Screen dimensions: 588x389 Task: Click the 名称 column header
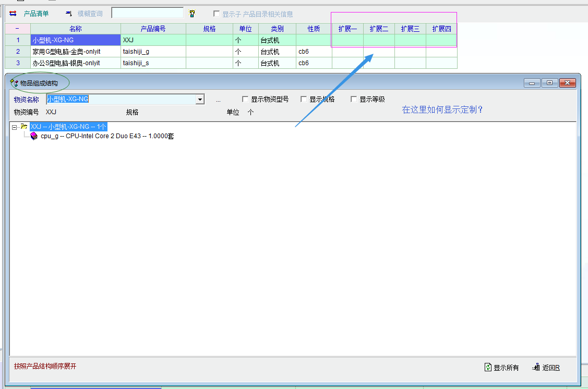pyautogui.click(x=76, y=29)
